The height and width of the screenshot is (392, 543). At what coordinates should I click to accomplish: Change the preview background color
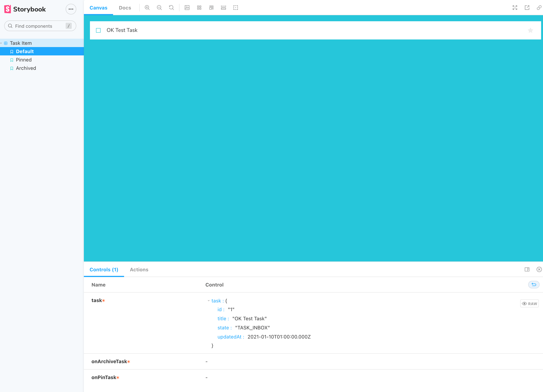(x=187, y=8)
